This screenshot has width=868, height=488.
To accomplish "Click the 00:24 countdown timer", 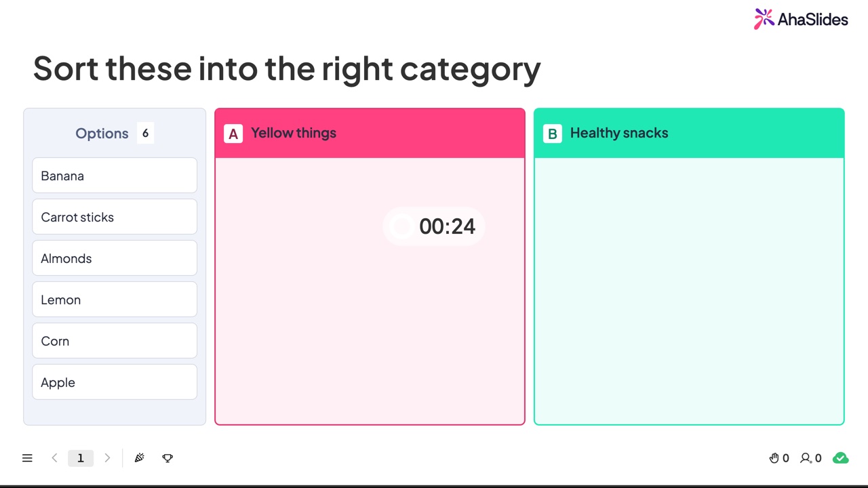I will (434, 226).
